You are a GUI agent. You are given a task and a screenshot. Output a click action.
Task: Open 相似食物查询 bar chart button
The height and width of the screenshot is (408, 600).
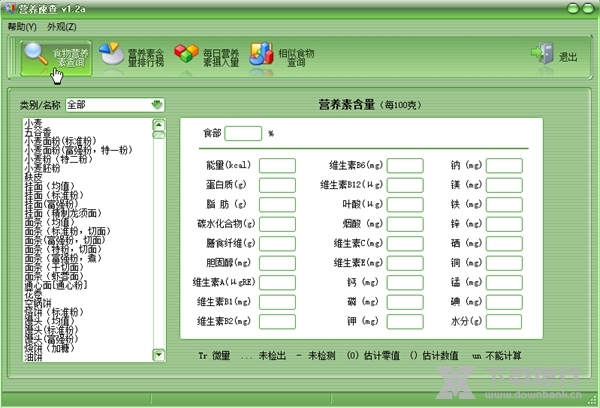click(x=282, y=57)
